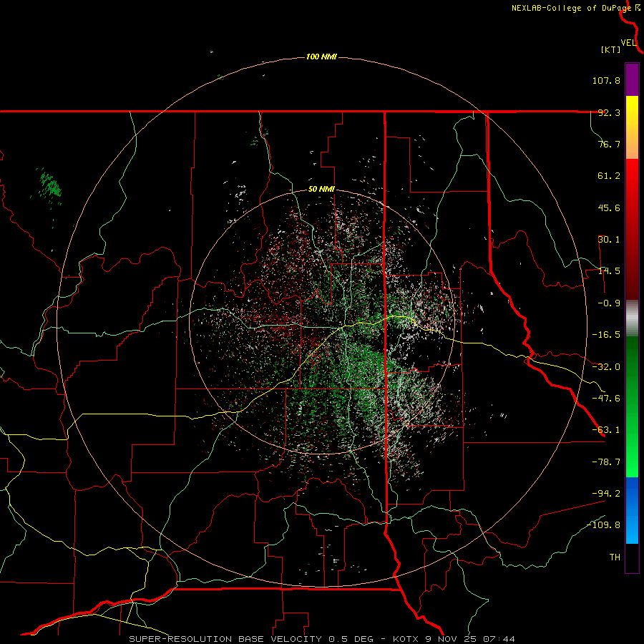Click the Super-Resolution Base Velocity caption
Image resolution: width=644 pixels, height=644 pixels.
322,639
